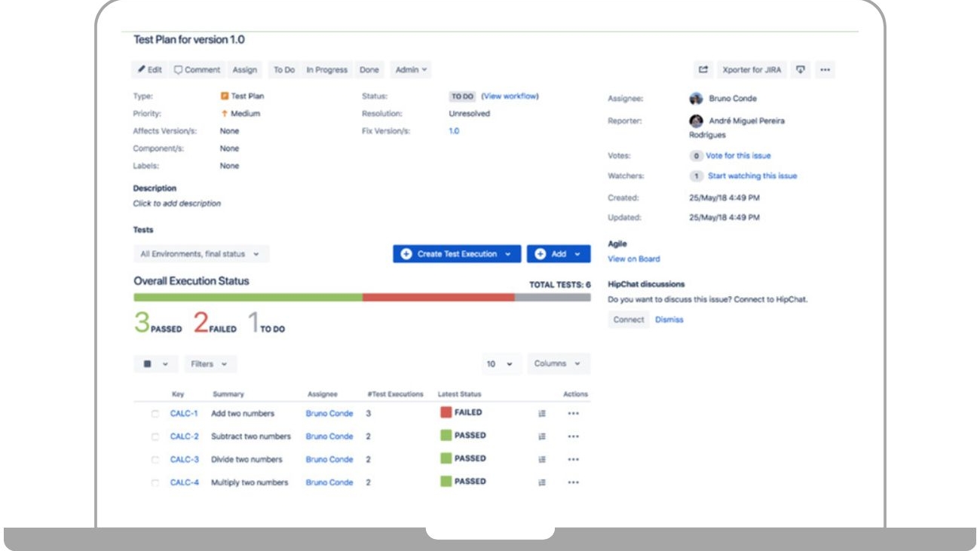Check the box next to CALC-4

155,482
